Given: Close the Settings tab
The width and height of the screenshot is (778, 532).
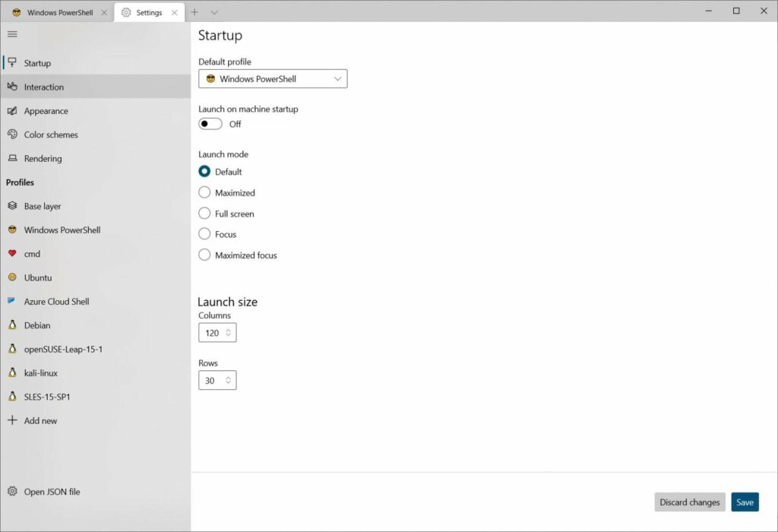Looking at the screenshot, I should (175, 12).
